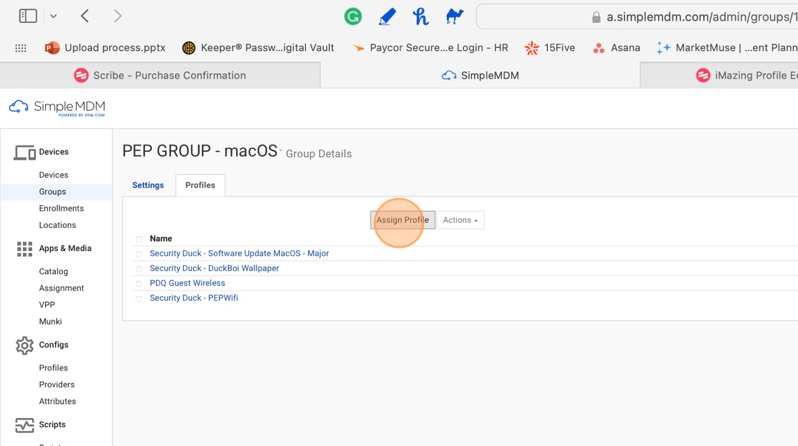
Task: Click the Scripts pulse icon
Action: point(24,425)
